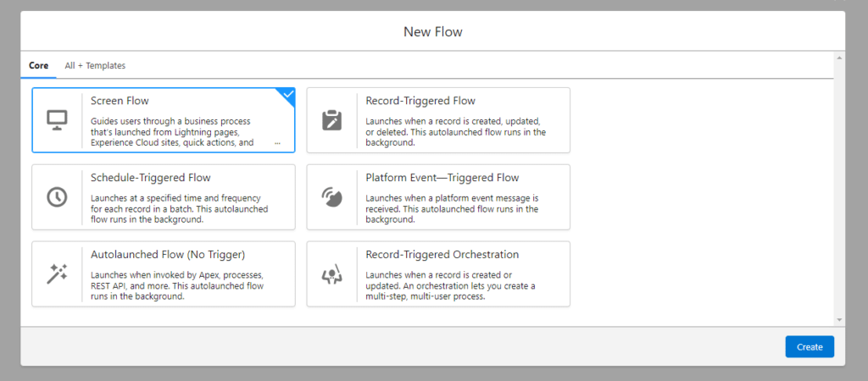
Task: Click the Record-Triggered Flow clipboard icon
Action: tap(331, 119)
